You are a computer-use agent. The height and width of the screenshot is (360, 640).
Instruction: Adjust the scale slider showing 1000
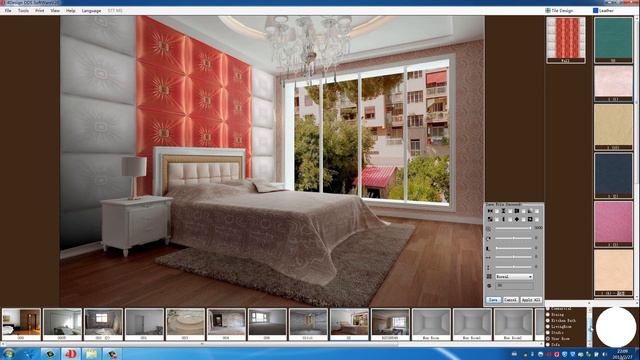click(x=513, y=228)
